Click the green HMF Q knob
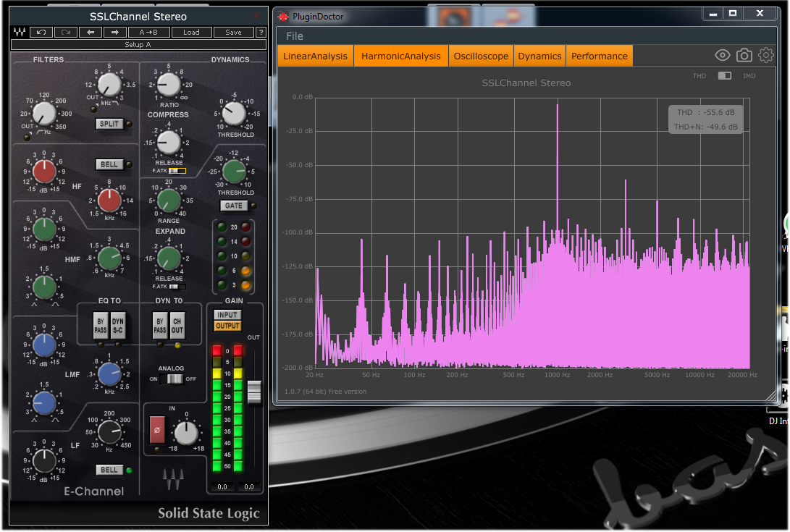This screenshot has width=790, height=532. tap(44, 287)
